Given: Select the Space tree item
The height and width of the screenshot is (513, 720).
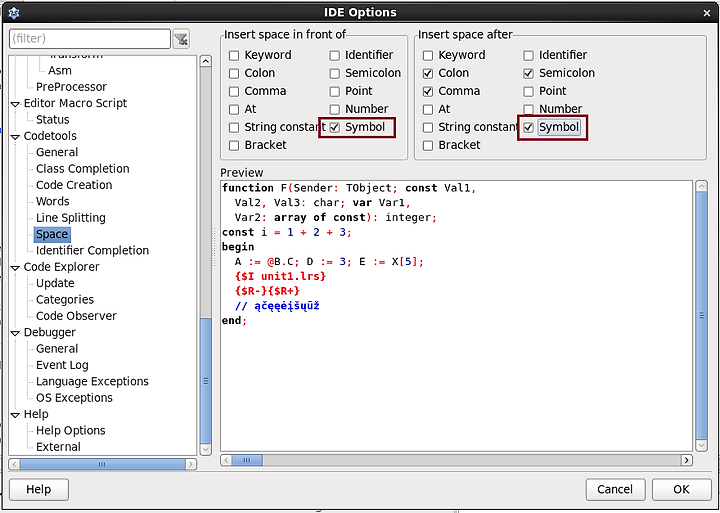Looking at the screenshot, I should coord(52,234).
